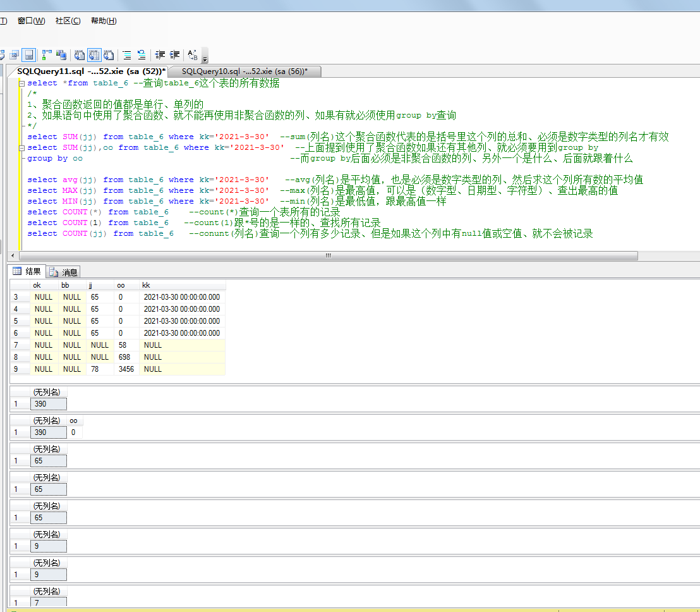Click the Design Query in Editor icon
The width and height of the screenshot is (700, 612).
click(x=15, y=55)
